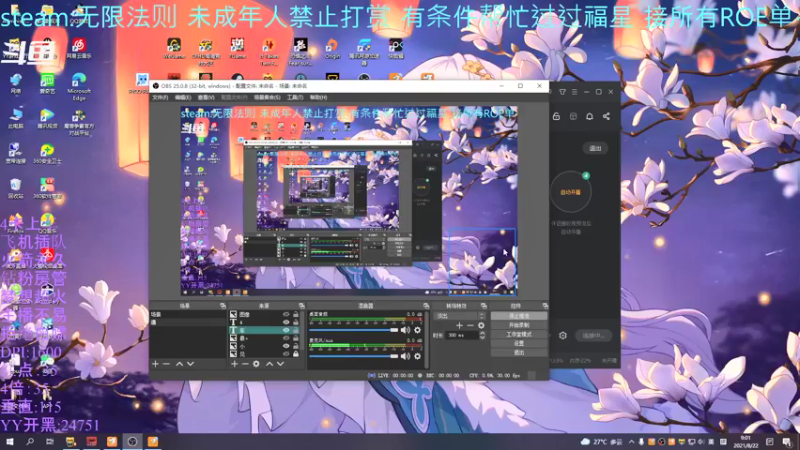The image size is (800, 450).
Task: Toggle the lock of the highlighted text source
Action: [295, 330]
